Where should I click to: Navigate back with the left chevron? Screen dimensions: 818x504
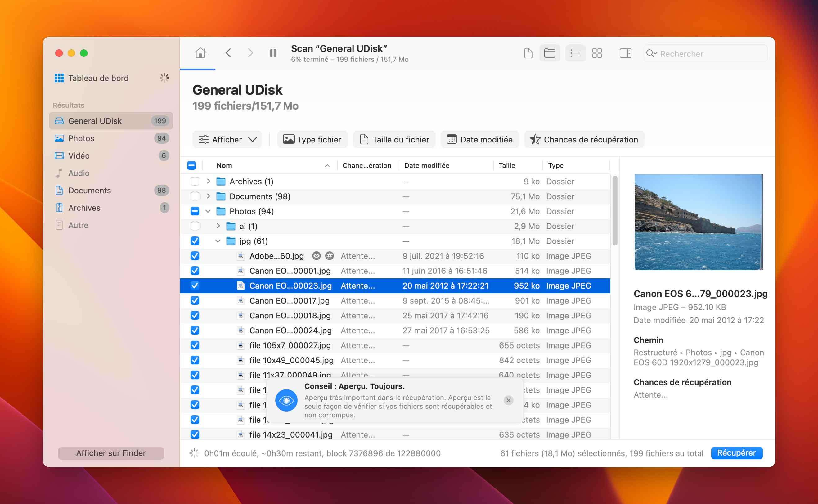[x=228, y=53]
